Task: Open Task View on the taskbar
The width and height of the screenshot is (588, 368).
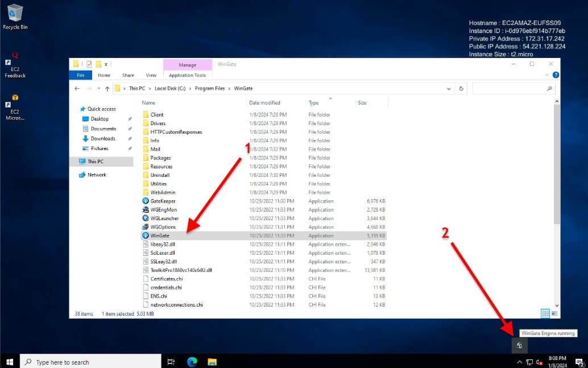Action: 171,362
